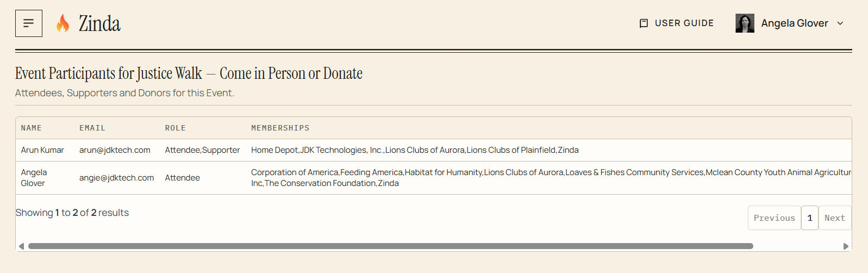Image resolution: width=868 pixels, height=273 pixels.
Task: Click the EMAIL column header
Action: (x=92, y=128)
